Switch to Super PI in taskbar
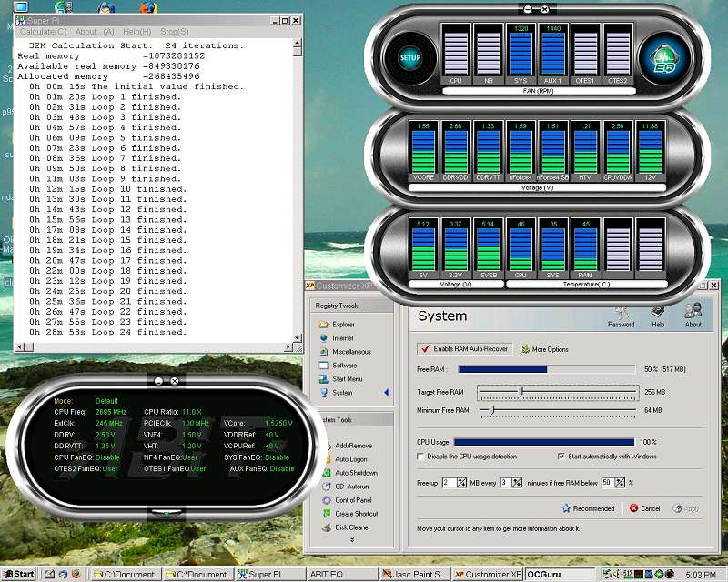 (x=268, y=574)
